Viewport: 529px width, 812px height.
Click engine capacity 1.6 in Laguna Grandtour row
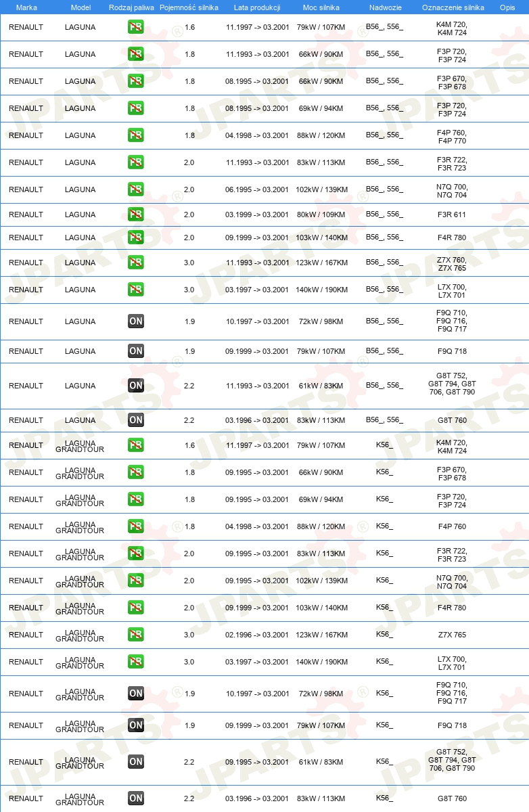coord(189,445)
